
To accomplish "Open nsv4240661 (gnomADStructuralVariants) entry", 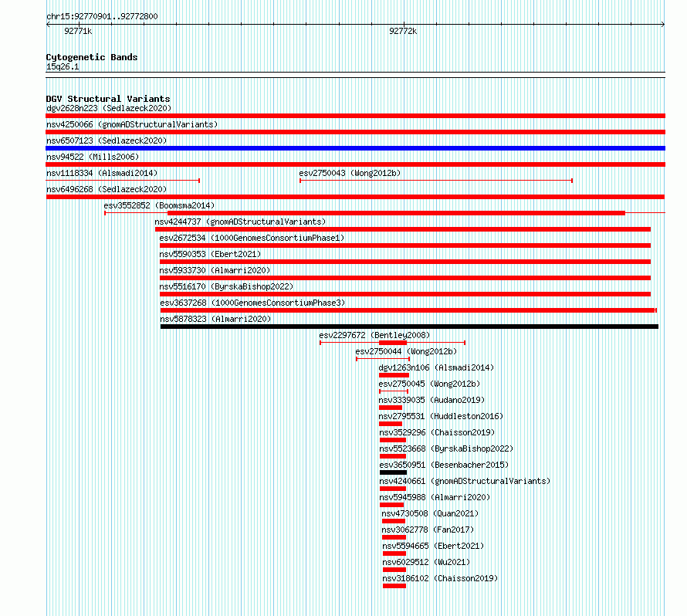I will 465,481.
